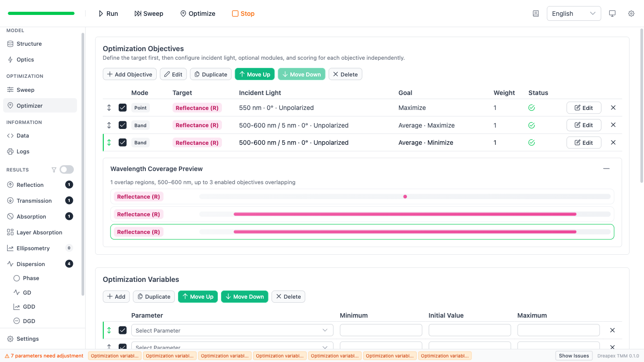Open the Layer Absorption results

tap(40, 232)
